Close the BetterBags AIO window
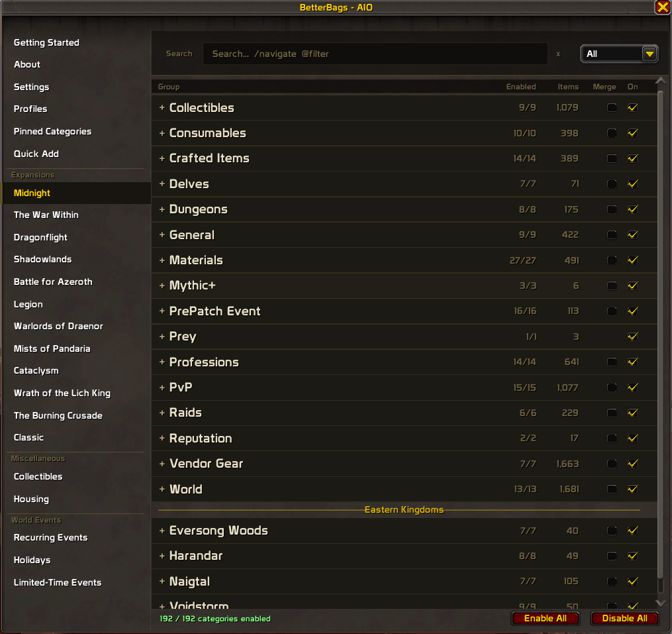The image size is (672, 634). tap(663, 7)
